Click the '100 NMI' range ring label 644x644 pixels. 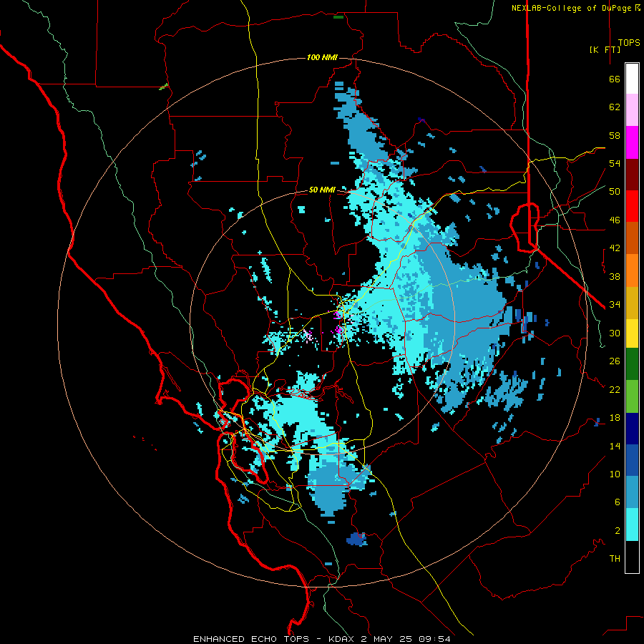[x=323, y=57]
